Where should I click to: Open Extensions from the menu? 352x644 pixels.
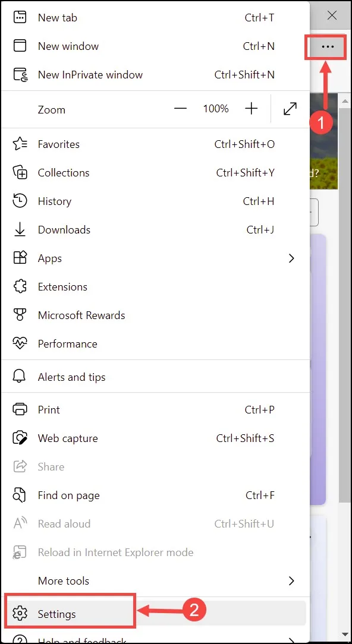155,287
